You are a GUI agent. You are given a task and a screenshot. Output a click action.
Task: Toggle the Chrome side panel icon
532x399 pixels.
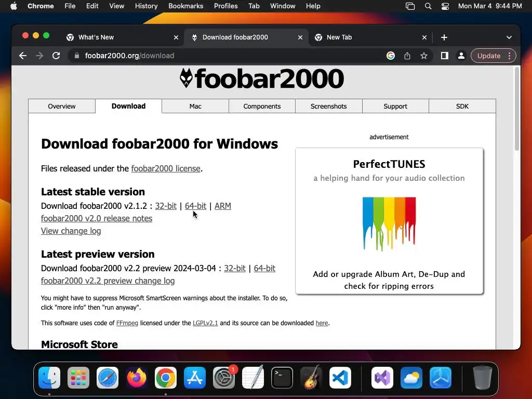click(x=445, y=56)
